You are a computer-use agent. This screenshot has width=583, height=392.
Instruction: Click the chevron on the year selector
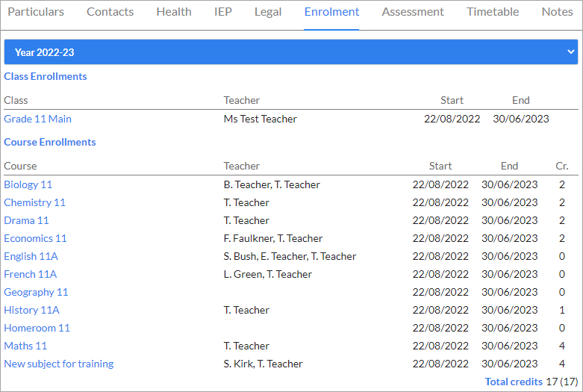click(x=571, y=52)
